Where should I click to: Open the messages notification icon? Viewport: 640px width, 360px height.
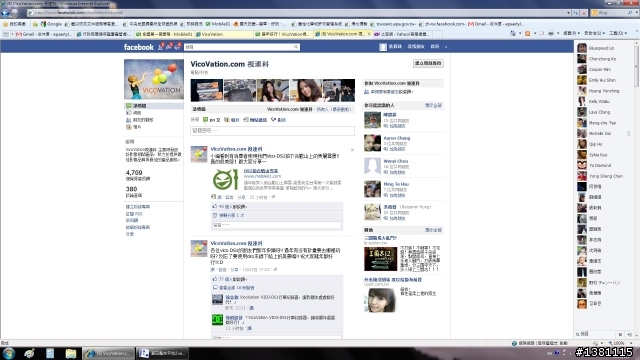pos(169,47)
